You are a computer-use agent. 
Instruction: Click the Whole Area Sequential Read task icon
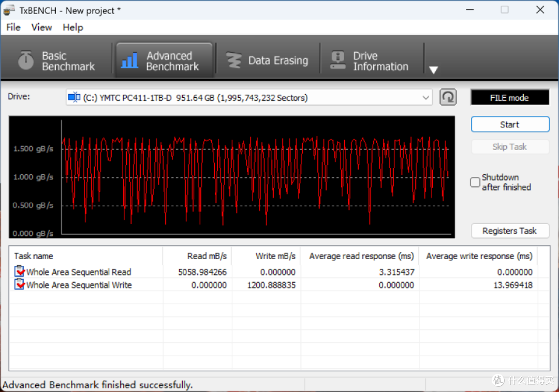pos(20,272)
